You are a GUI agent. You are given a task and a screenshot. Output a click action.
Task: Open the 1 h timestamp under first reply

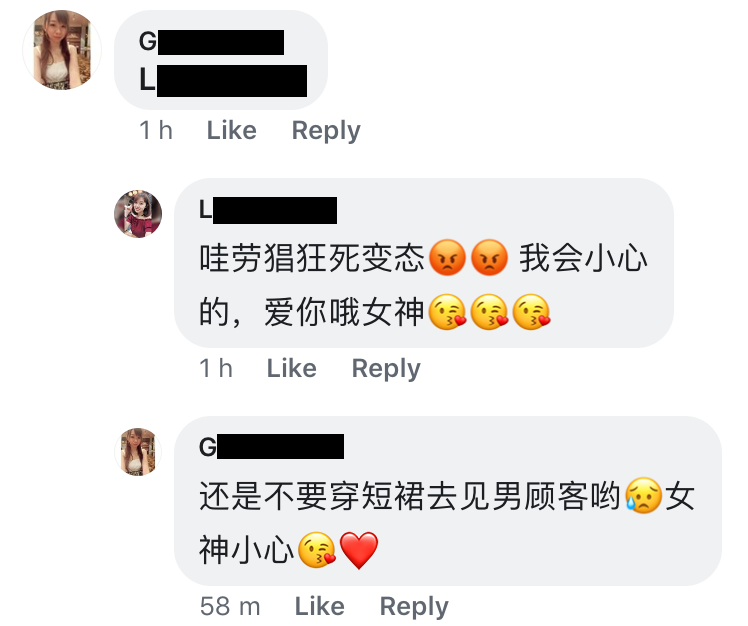pyautogui.click(x=216, y=368)
